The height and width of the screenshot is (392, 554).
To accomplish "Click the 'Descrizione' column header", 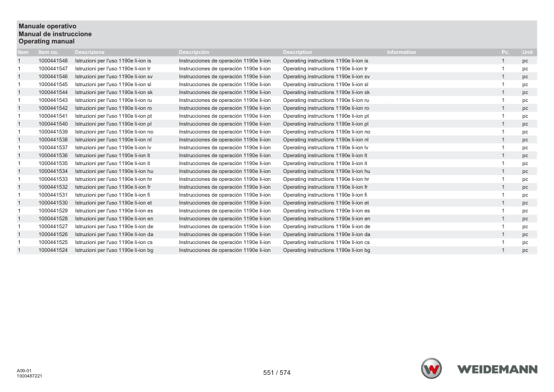I will [x=89, y=52].
